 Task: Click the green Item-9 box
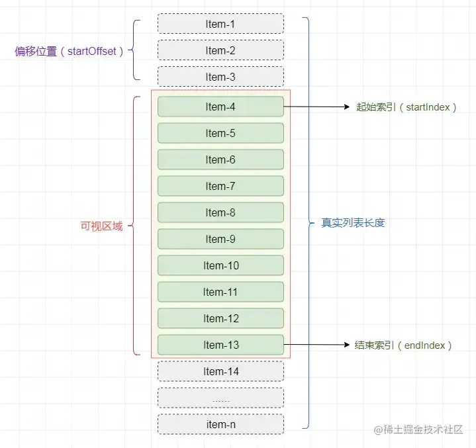point(220,239)
